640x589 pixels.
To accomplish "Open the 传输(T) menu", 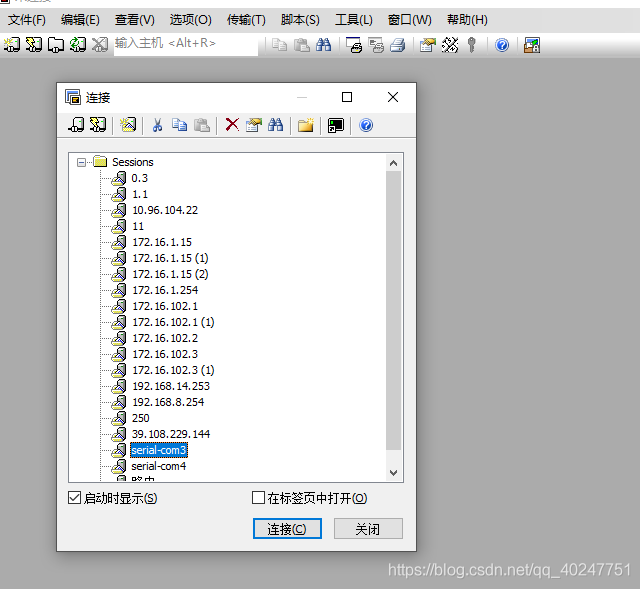I will [x=246, y=20].
